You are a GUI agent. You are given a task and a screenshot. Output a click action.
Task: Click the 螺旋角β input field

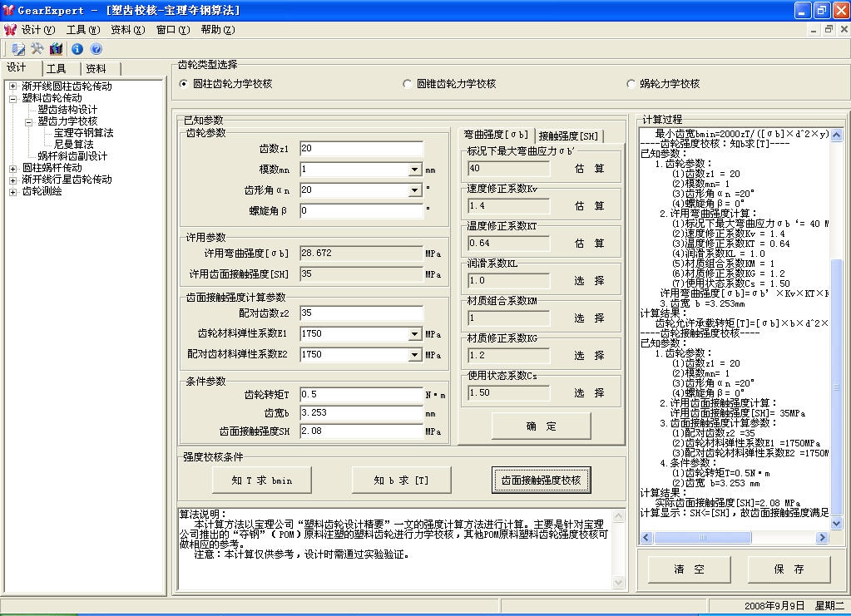[x=362, y=211]
